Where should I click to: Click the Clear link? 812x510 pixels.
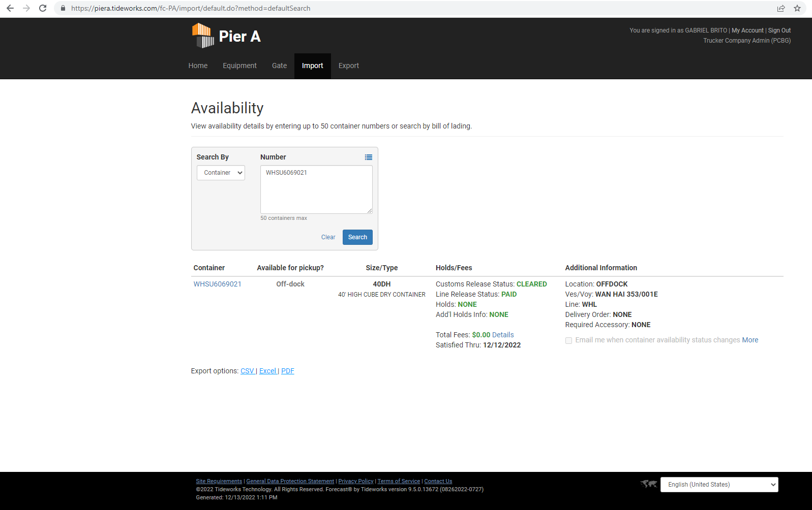(328, 237)
